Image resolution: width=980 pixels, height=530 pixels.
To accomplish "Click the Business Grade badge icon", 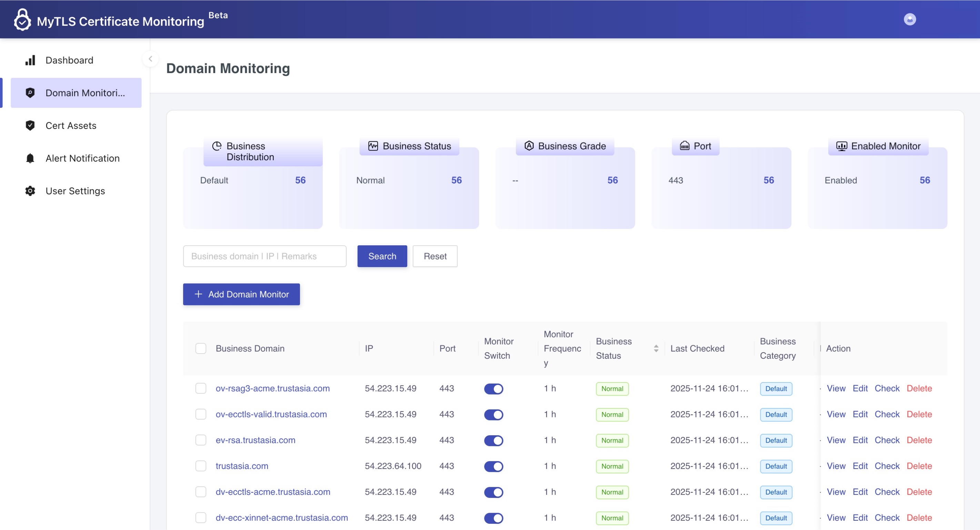I will [x=529, y=146].
